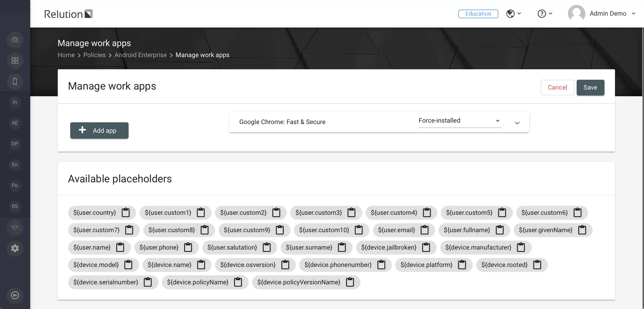Select the Google Chrome: Fast & Secure entry
Viewport: 644px width, 309px height.
(x=282, y=122)
